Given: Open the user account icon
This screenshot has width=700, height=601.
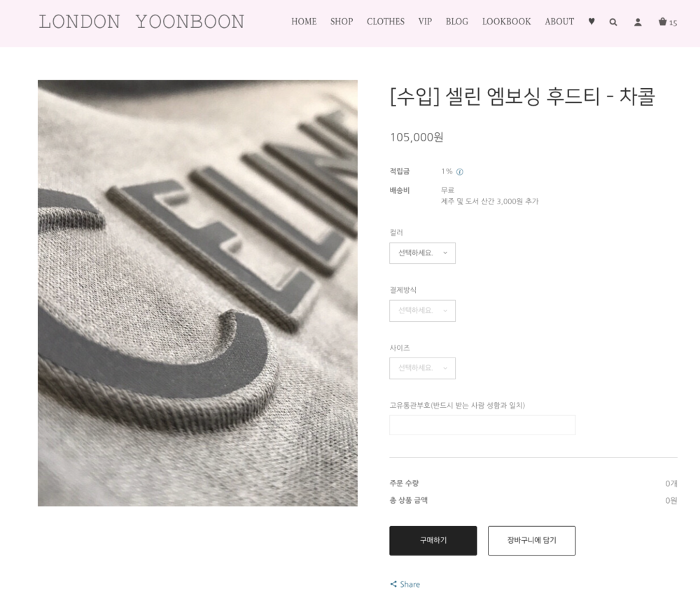Looking at the screenshot, I should (638, 22).
